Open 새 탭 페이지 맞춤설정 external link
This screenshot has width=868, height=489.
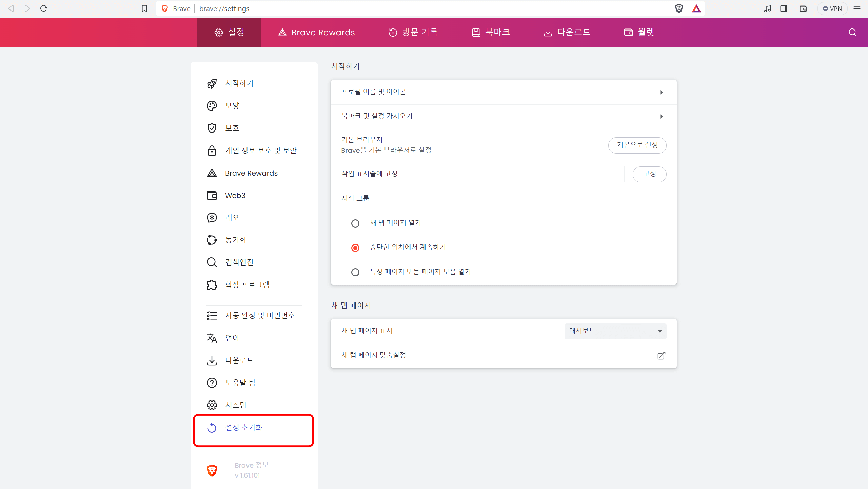tap(660, 356)
